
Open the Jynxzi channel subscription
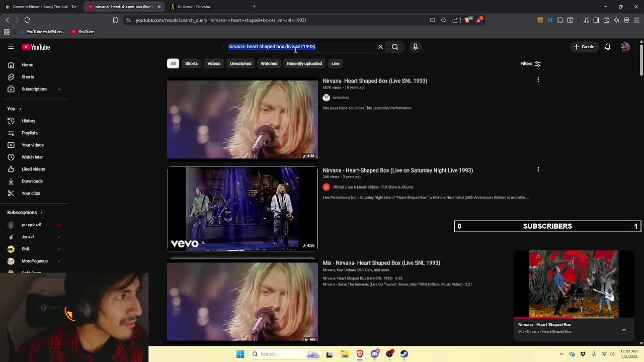point(28,237)
